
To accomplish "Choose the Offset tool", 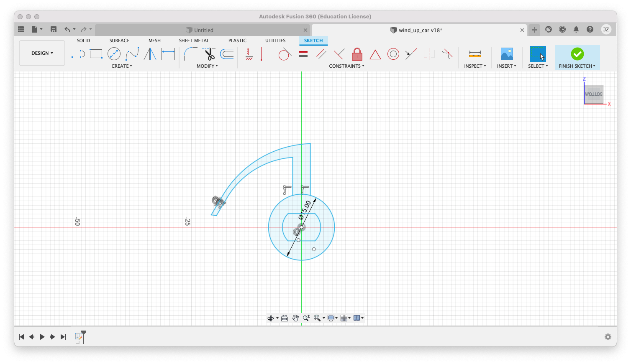I will 227,54.
